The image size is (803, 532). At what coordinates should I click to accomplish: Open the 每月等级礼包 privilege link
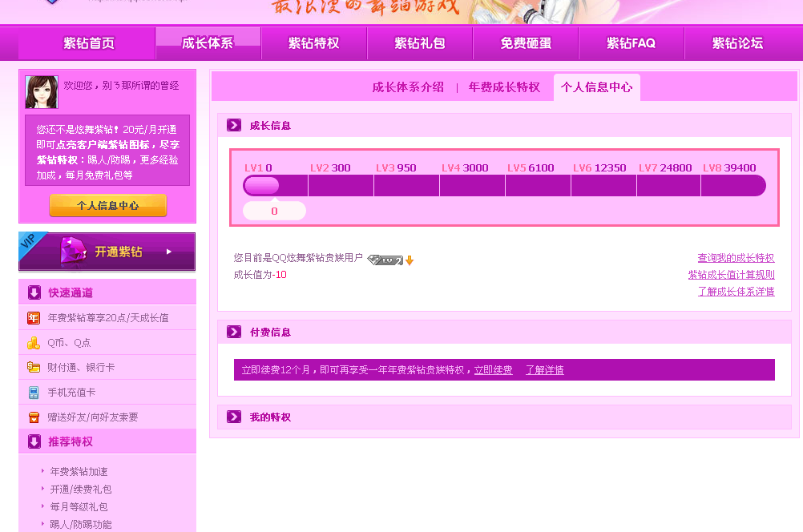[79, 507]
